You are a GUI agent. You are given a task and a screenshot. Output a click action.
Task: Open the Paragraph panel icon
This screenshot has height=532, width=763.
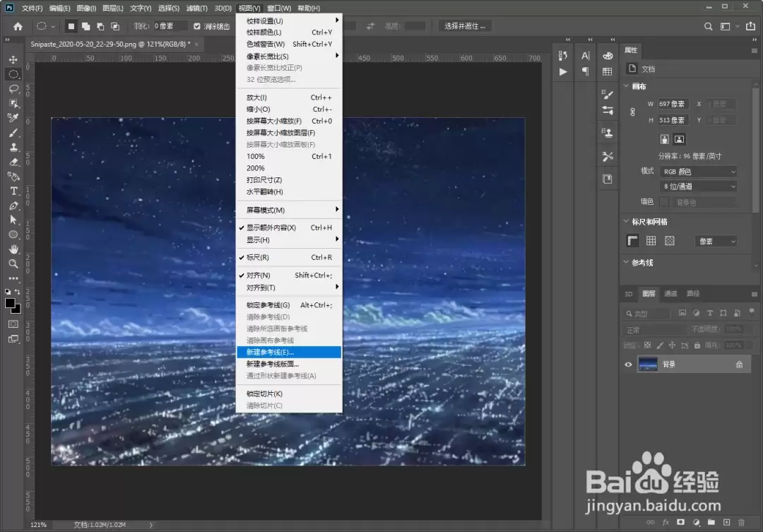click(x=586, y=71)
